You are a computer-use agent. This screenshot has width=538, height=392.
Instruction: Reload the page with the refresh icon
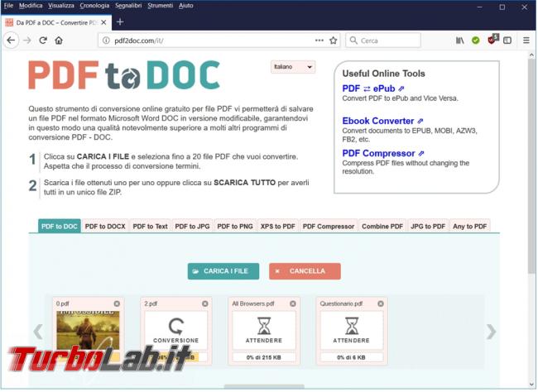pyautogui.click(x=43, y=41)
